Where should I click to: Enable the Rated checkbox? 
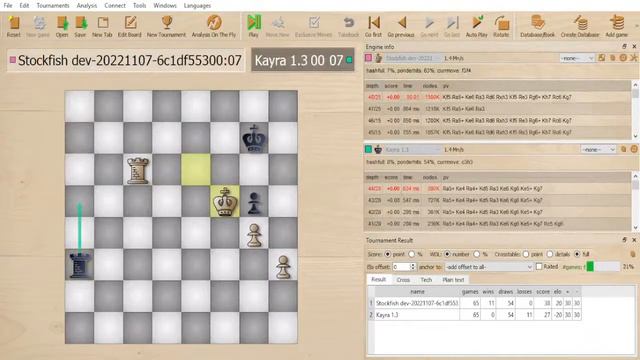[539, 267]
